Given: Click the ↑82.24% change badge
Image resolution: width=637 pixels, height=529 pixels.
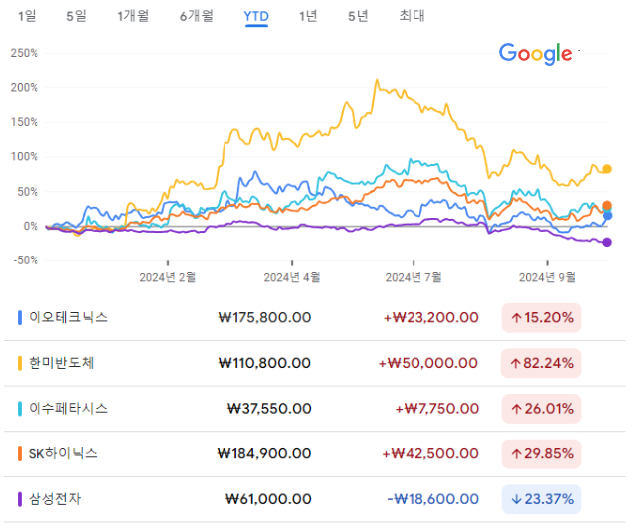Looking at the screenshot, I should [x=542, y=363].
